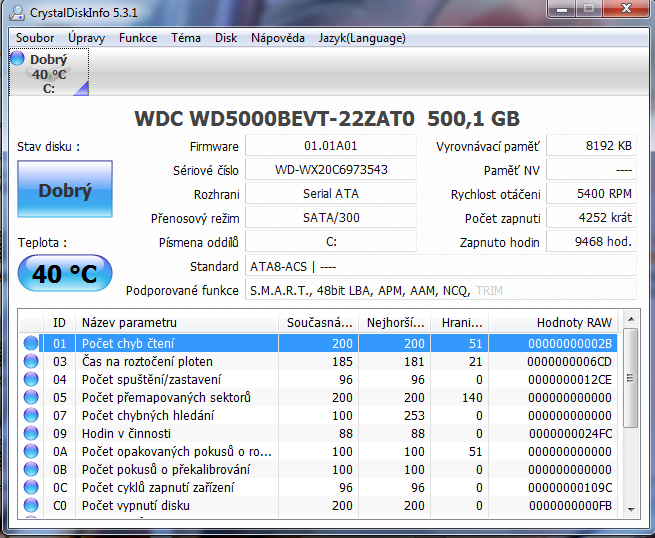655x538 pixels.
Task: Click status orb for row 09
Action: pos(30,433)
